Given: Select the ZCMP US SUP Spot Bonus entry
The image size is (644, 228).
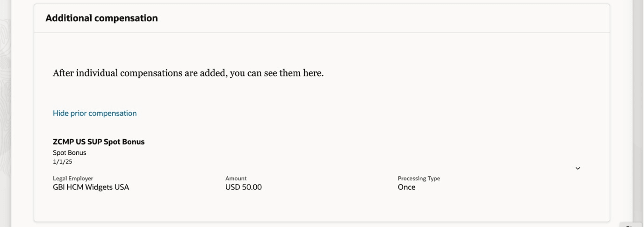Looking at the screenshot, I should click(98, 141).
